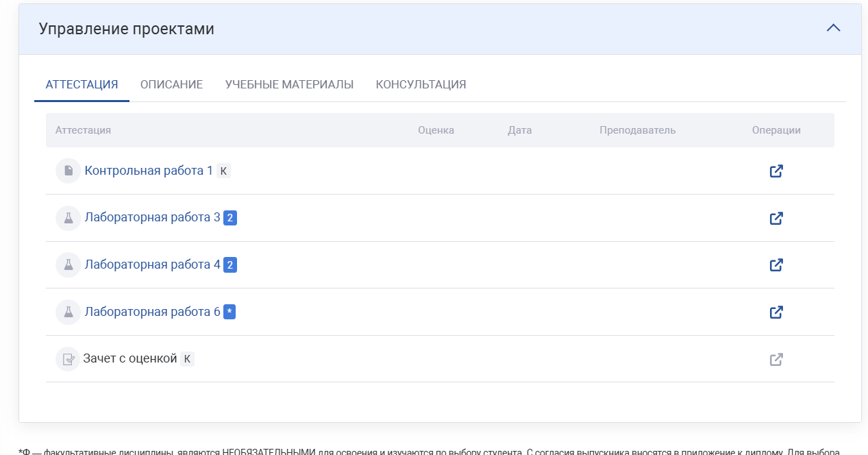The height and width of the screenshot is (455, 868).
Task: Collapse the Управление проектами panel
Action: point(833,29)
